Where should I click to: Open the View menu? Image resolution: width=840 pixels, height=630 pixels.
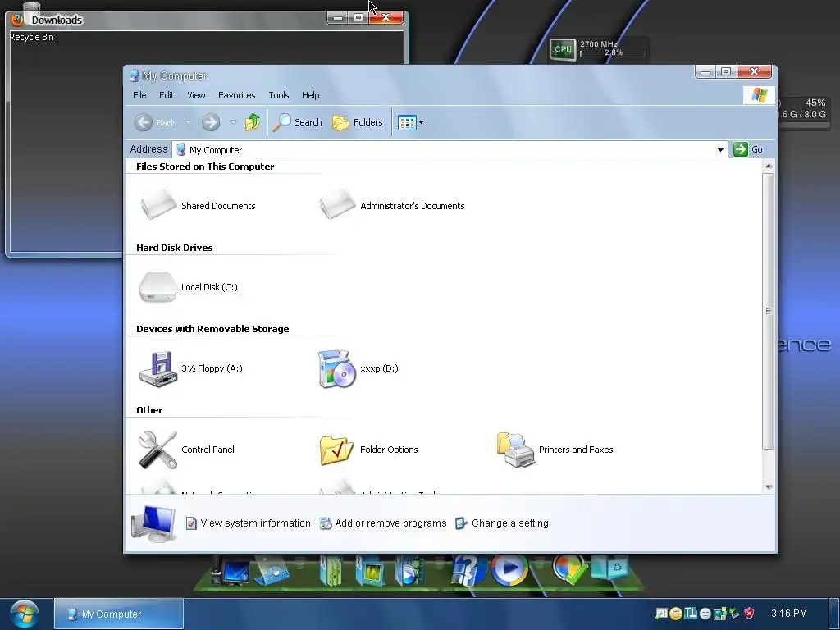point(196,95)
